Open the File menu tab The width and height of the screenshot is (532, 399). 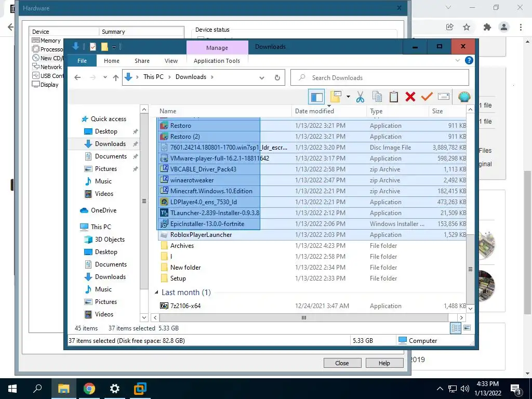(82, 61)
